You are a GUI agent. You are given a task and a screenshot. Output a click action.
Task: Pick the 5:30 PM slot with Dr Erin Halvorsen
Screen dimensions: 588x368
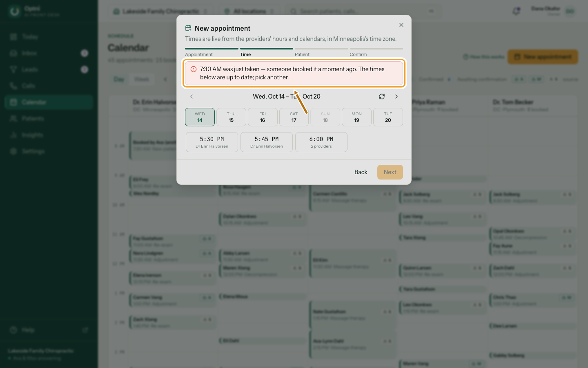212,142
